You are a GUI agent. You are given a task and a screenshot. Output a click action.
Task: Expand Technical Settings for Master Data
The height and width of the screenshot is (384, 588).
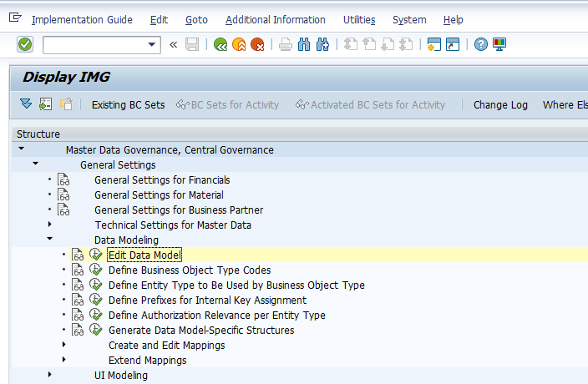click(x=50, y=225)
